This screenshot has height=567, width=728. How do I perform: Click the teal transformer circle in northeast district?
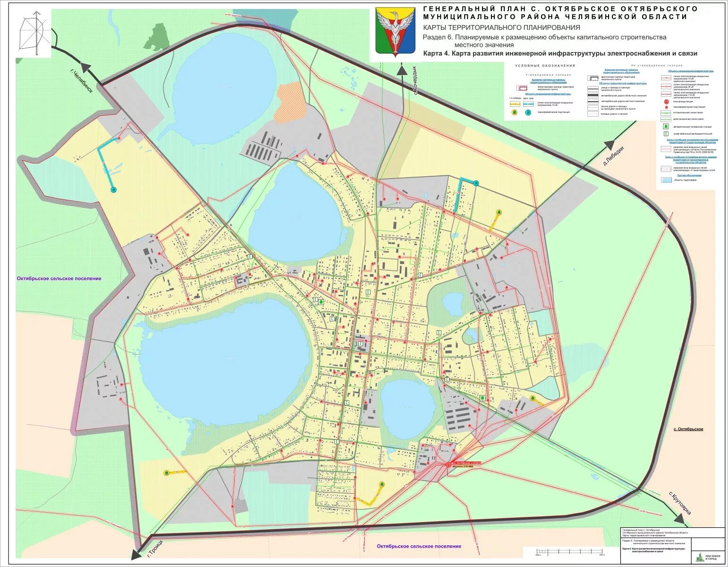point(476,183)
